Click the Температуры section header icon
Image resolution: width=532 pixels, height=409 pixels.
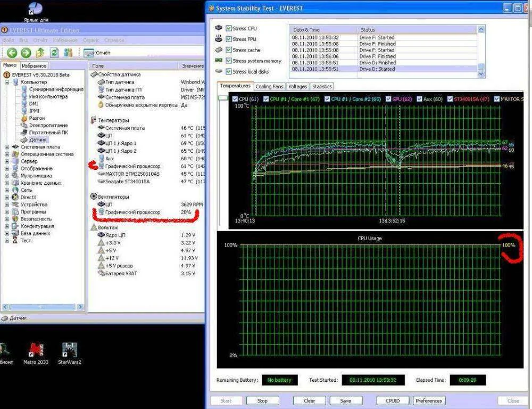93,120
